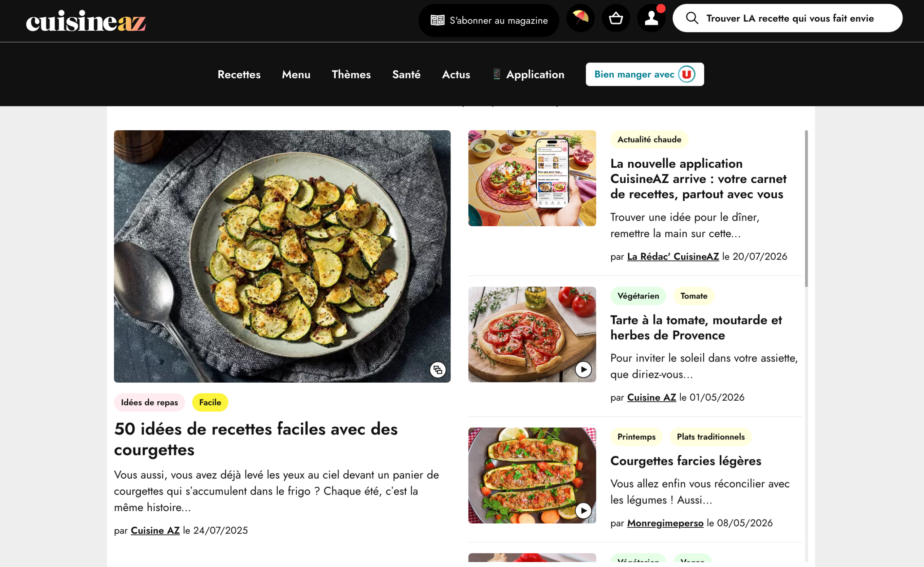Click the app phone thumbnail image

[x=532, y=178]
